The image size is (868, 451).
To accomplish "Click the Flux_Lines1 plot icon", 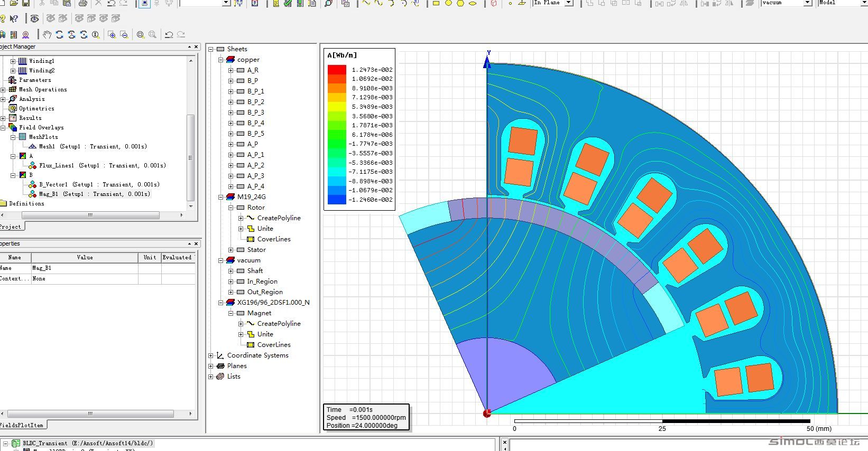I will tap(32, 165).
